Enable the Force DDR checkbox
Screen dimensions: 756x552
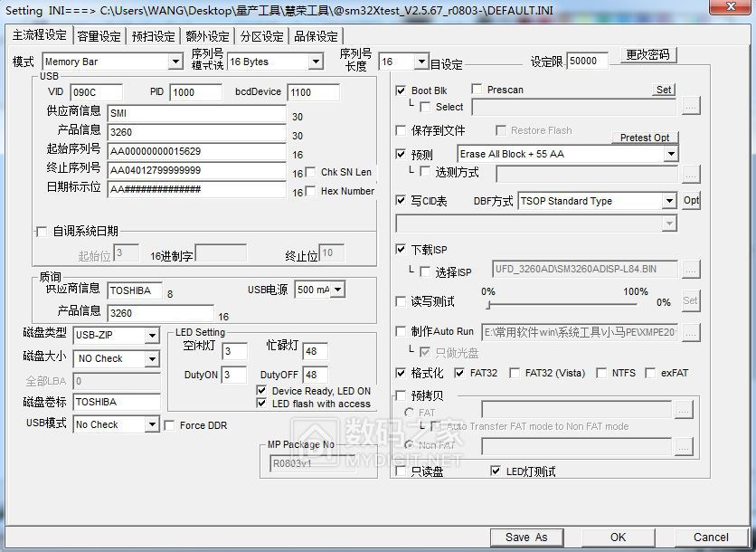(170, 425)
